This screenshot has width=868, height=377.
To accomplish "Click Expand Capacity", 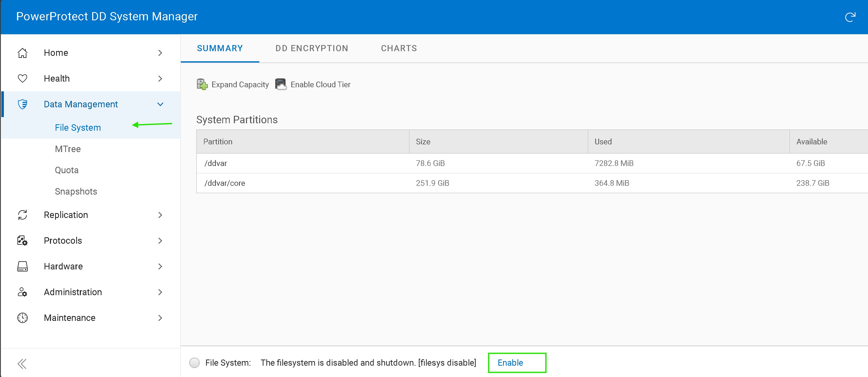I will pos(233,84).
